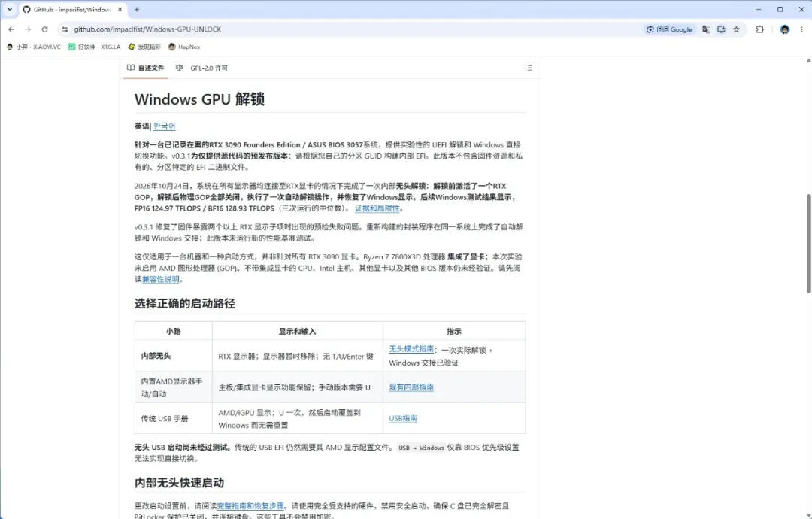812x519 pixels.
Task: Open a new tab with plus button
Action: pyautogui.click(x=137, y=9)
